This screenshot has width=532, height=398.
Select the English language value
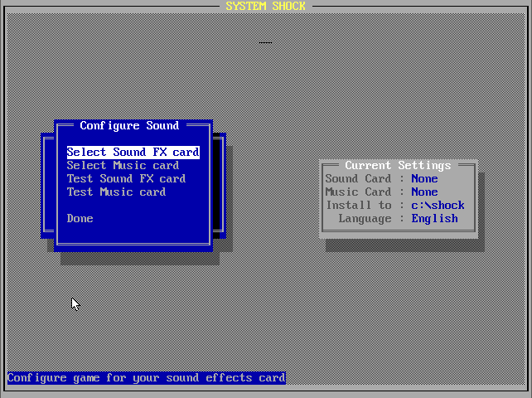(x=434, y=219)
